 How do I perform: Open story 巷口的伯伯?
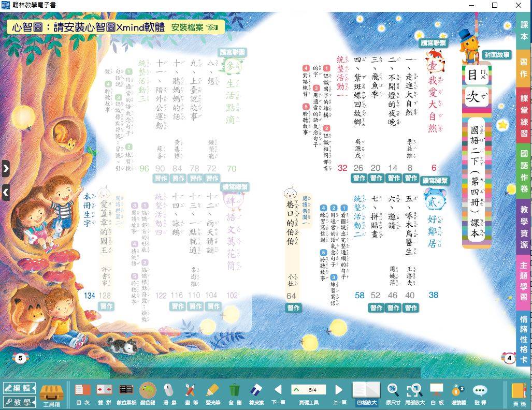[292, 223]
